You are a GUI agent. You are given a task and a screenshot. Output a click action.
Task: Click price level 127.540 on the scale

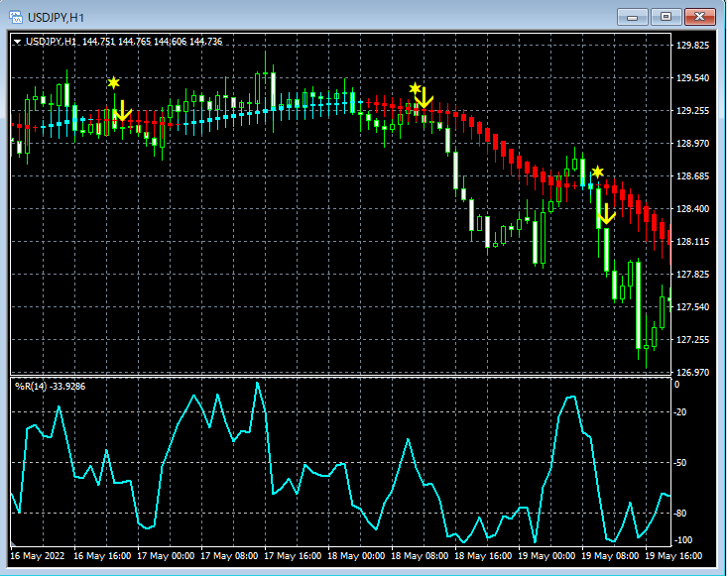point(692,307)
